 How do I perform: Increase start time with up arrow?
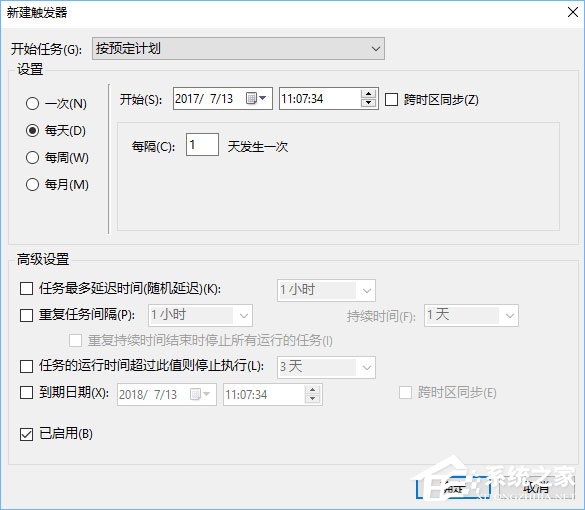point(368,94)
